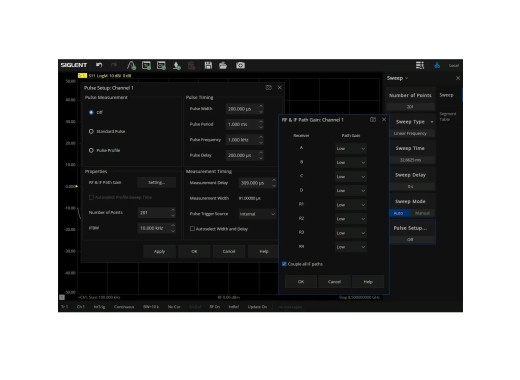520x380 pixels.
Task: Select the Standard Pulse radio button
Action: tap(91, 131)
